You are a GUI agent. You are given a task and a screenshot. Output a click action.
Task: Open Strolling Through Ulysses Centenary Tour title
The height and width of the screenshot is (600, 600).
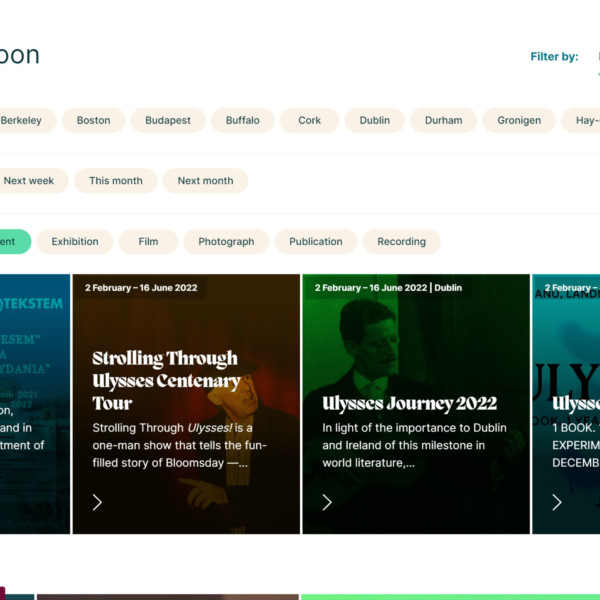point(166,381)
